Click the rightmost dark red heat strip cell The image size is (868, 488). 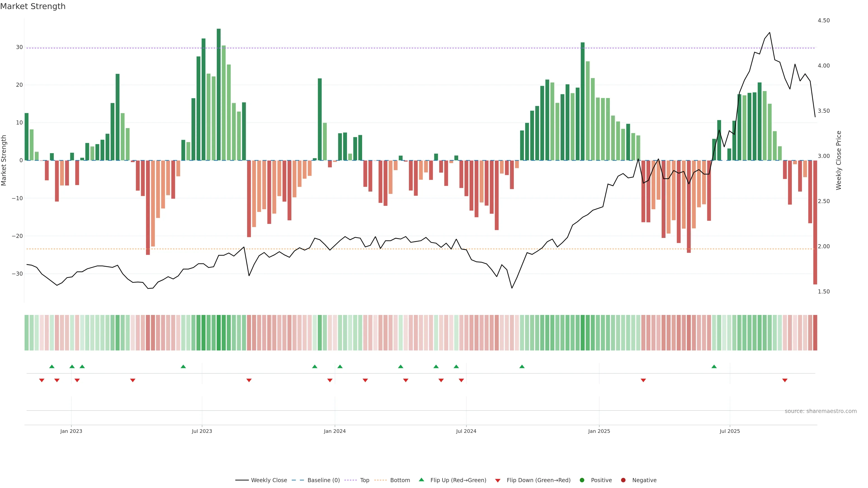pyautogui.click(x=815, y=333)
